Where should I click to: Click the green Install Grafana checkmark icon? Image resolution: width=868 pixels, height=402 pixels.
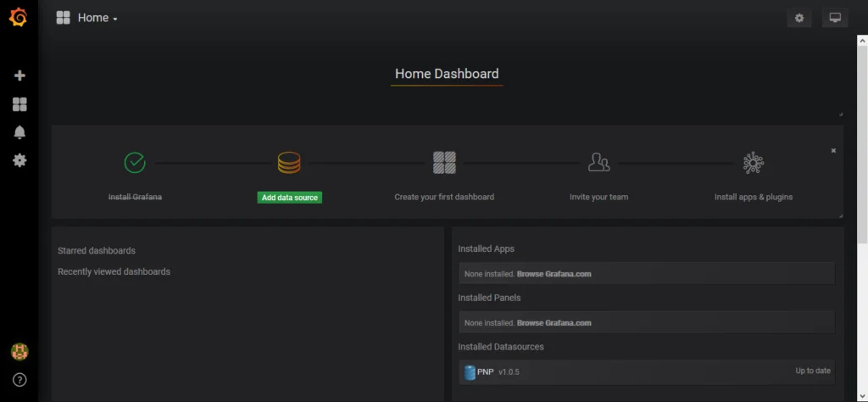tap(135, 163)
